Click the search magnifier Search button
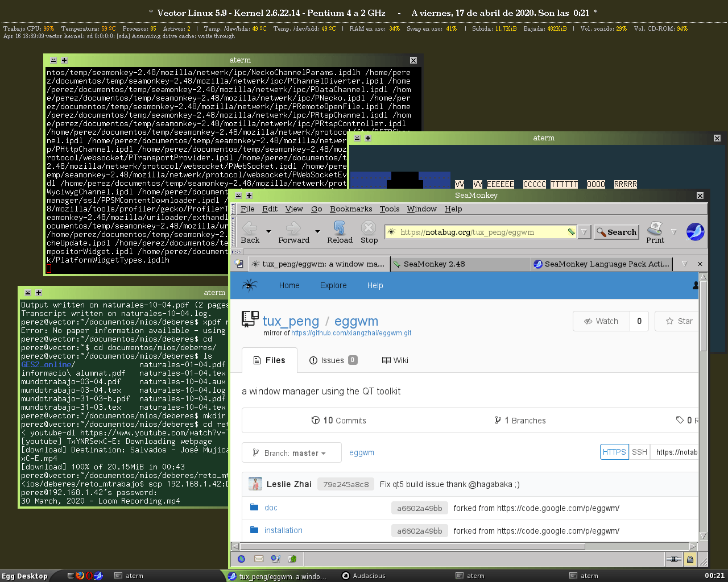728x582 pixels. point(617,232)
